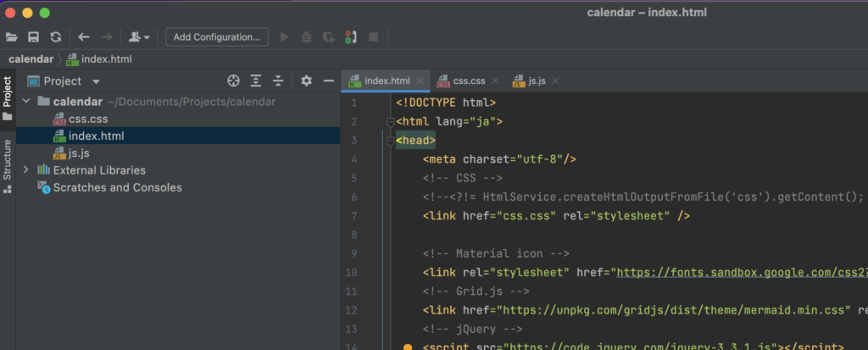The image size is (868, 350).
Task: Click the index.html breadcrumb
Action: click(99, 59)
